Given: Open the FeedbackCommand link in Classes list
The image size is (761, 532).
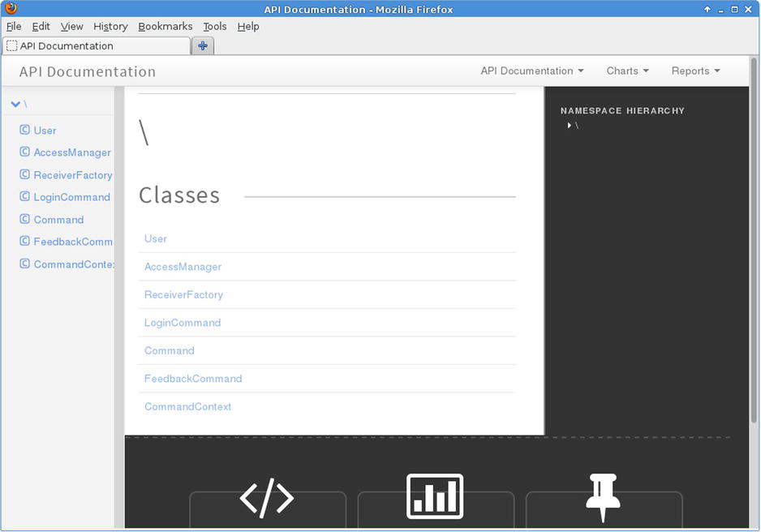Looking at the screenshot, I should tap(193, 379).
